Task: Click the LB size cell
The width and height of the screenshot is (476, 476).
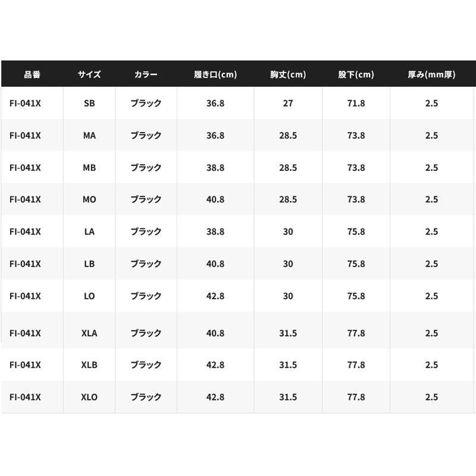Action: point(89,264)
